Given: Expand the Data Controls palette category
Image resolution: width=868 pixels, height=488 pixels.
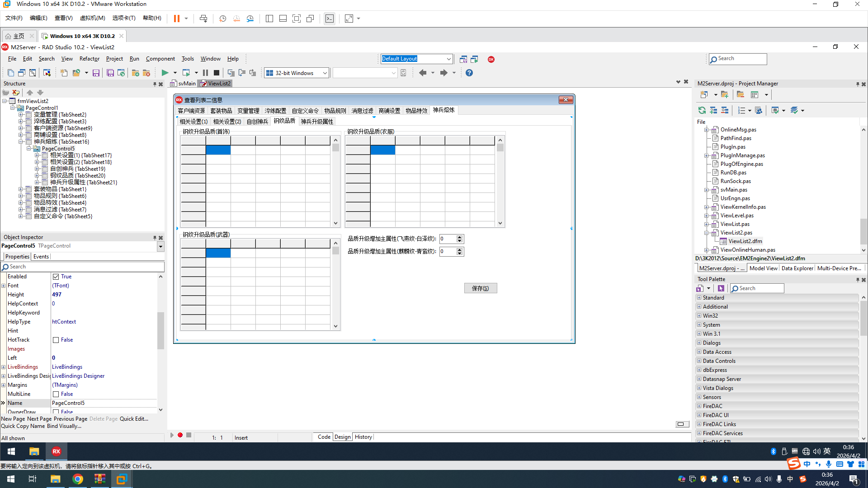Looking at the screenshot, I should point(699,361).
